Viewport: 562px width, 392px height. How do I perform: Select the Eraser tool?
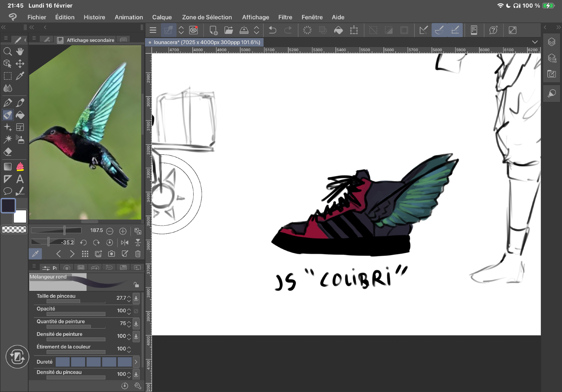(x=8, y=152)
